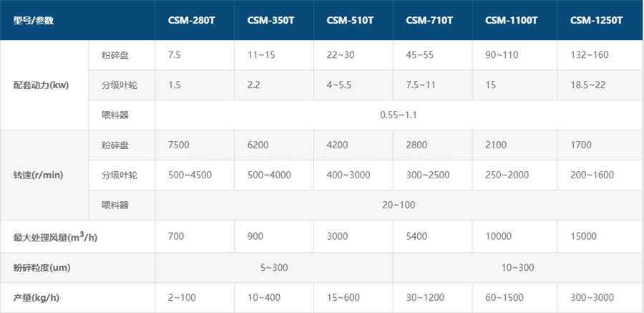Select the 10~300 particle size cell
The image size is (644, 313).
pos(518,267)
